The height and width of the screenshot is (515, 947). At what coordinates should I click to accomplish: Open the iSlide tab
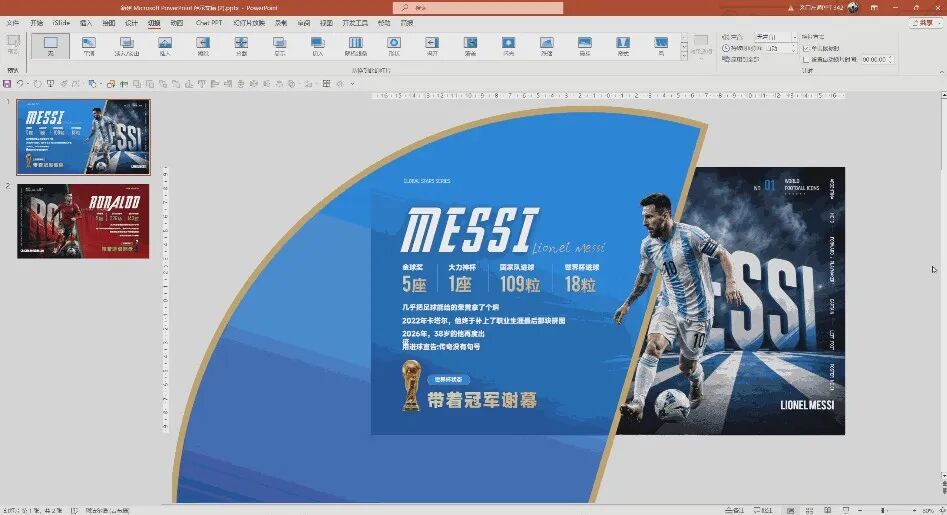(x=61, y=23)
